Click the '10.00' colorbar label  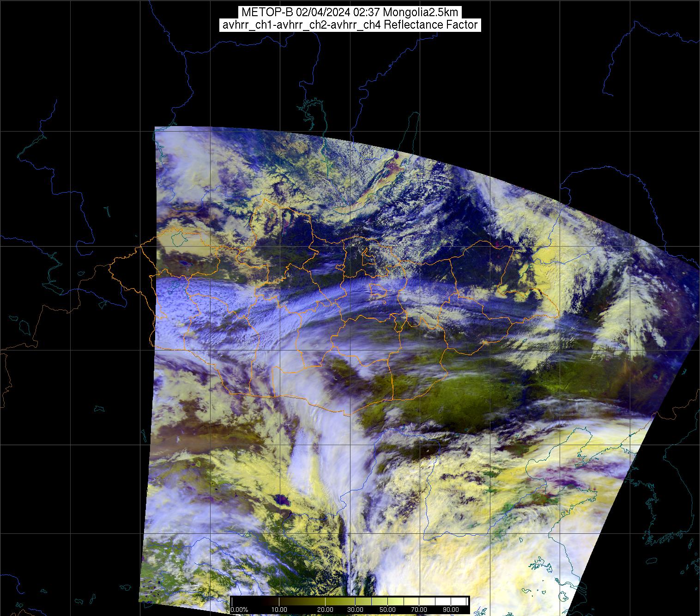point(279,610)
